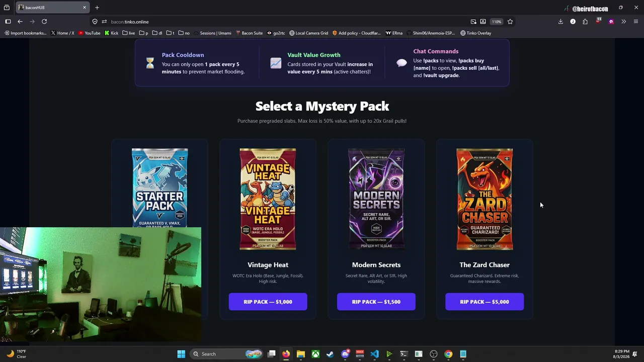Open the Add policy - Cloudflare bookmark

click(x=356, y=33)
